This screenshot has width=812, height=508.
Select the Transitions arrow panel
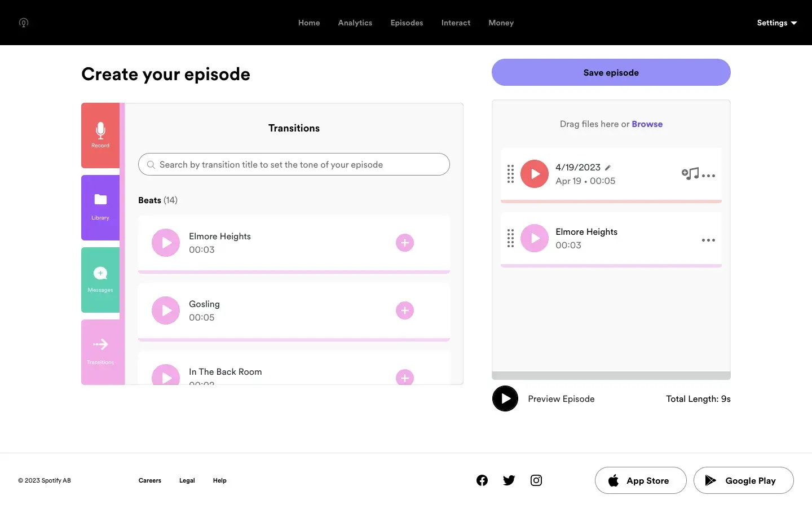click(100, 352)
